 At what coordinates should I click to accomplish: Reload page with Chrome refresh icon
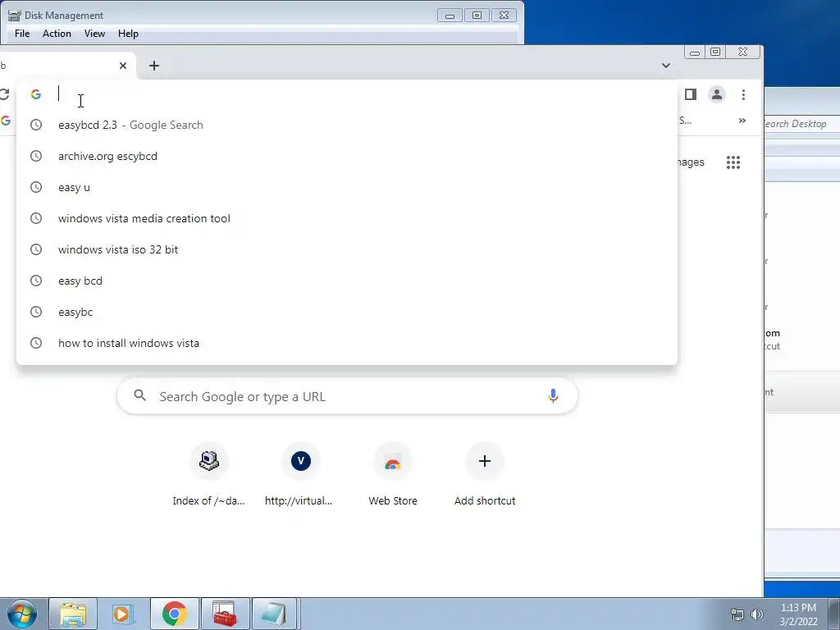(x=4, y=95)
